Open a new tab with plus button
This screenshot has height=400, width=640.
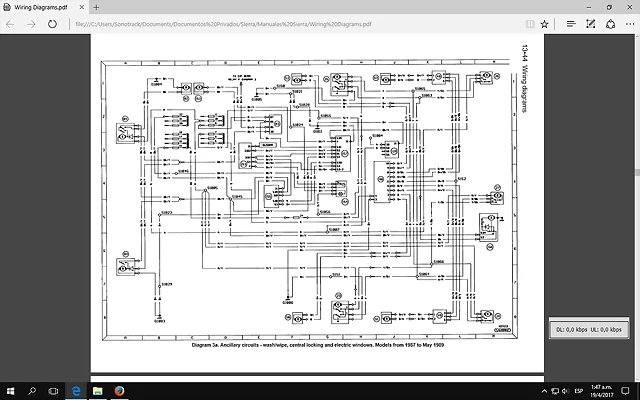(96, 7)
